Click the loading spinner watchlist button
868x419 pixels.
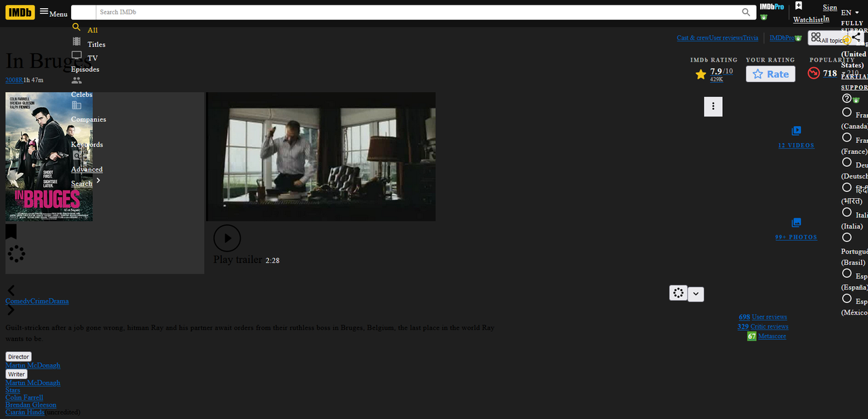pyautogui.click(x=678, y=293)
